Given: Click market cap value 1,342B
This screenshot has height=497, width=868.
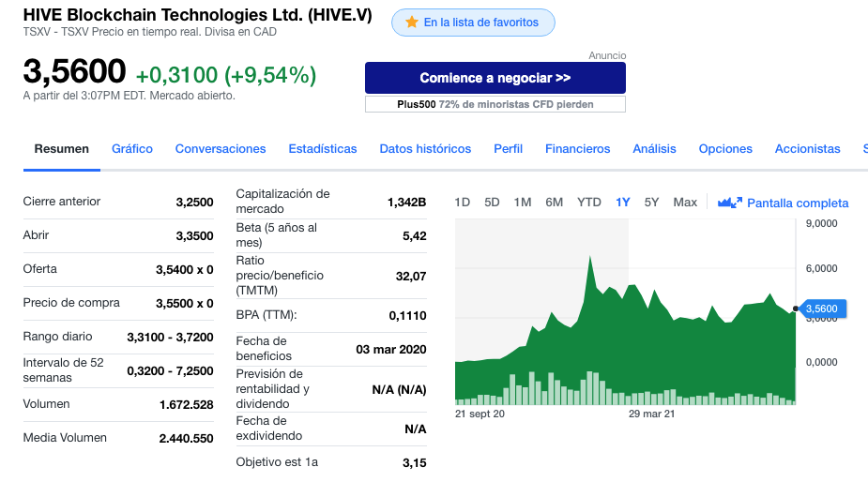Looking at the screenshot, I should click(407, 202).
